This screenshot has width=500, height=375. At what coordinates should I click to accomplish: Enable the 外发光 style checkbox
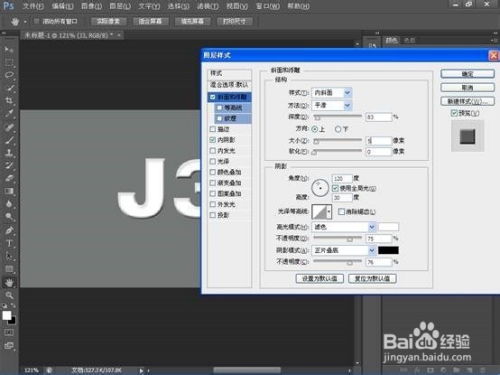click(213, 204)
